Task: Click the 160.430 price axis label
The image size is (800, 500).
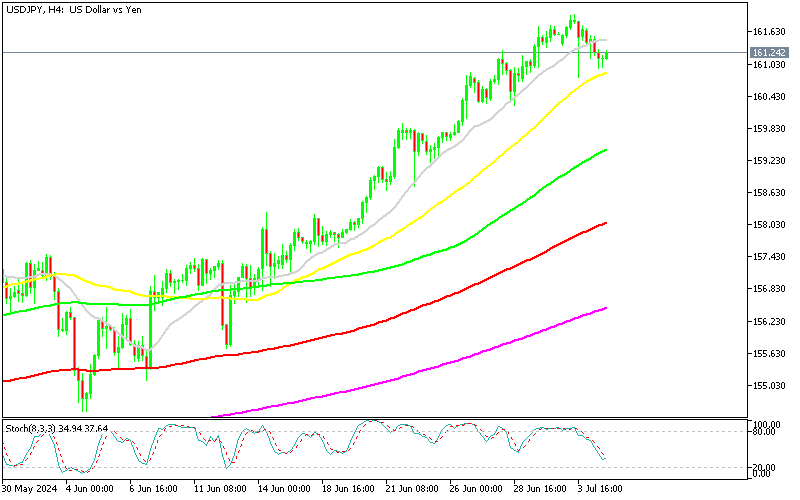Action: click(769, 96)
